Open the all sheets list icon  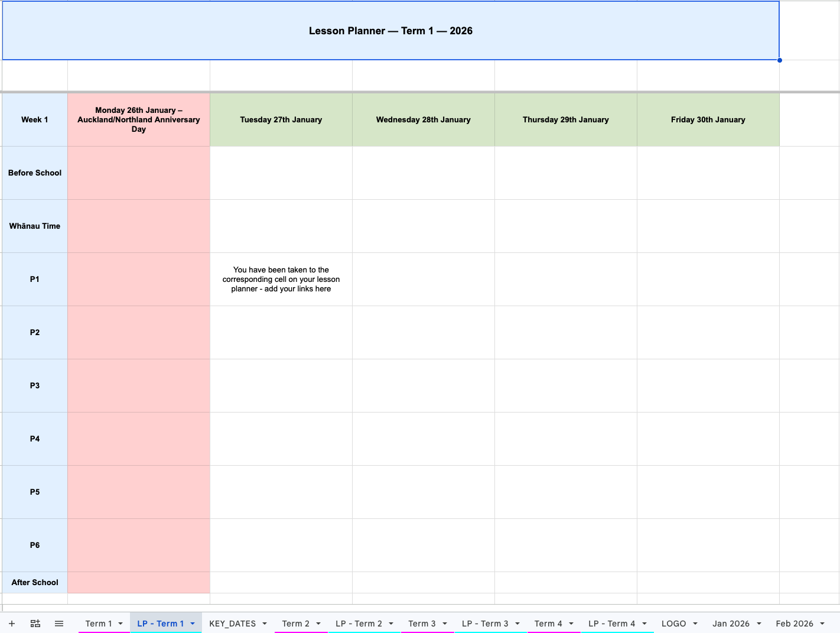(x=59, y=624)
